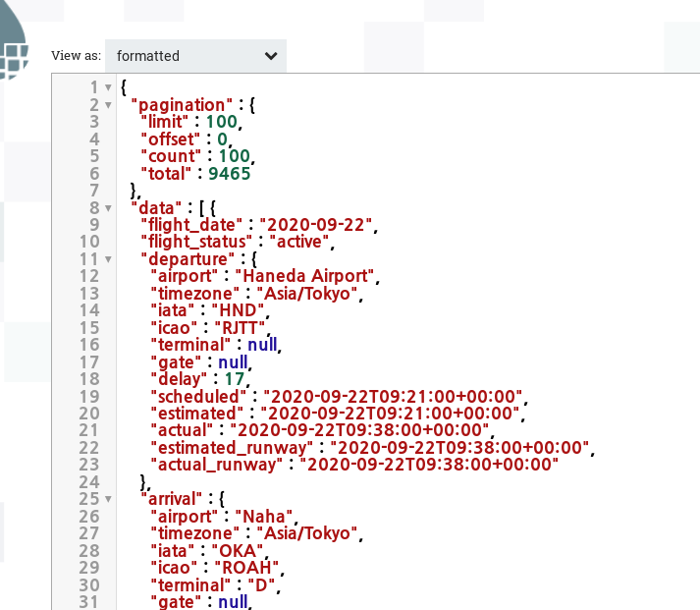
Task: Click the flight_status value "active"
Action: 299,242
